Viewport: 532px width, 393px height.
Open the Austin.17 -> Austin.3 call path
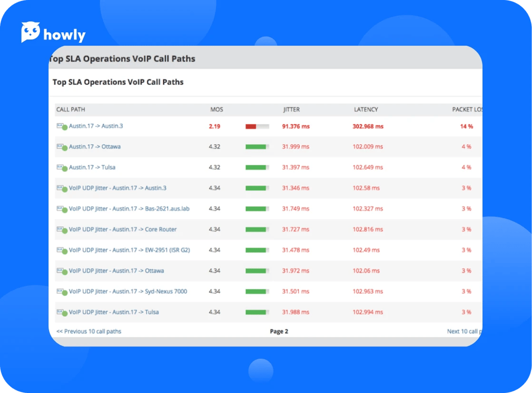pos(96,126)
